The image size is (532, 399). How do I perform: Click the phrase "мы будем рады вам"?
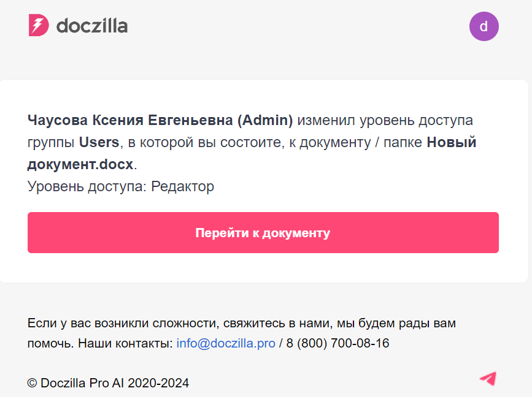(396, 323)
